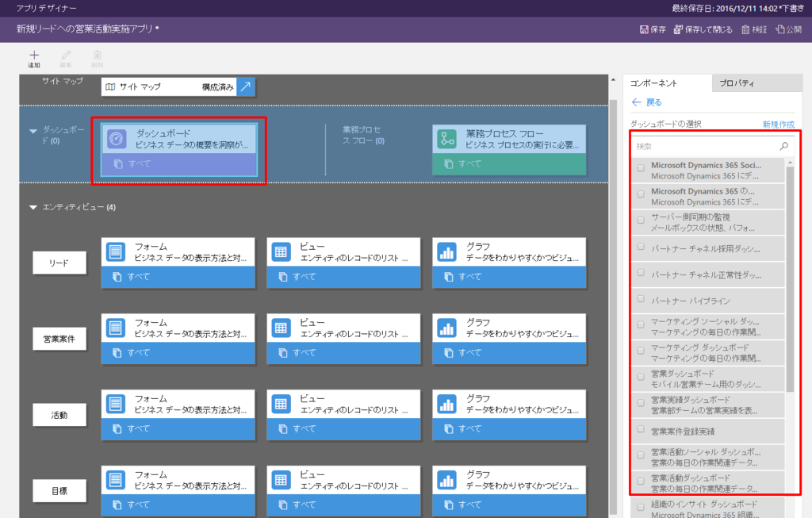Image resolution: width=812 pixels, height=518 pixels.
Task: Select the リード フォーム icon
Action: click(116, 251)
